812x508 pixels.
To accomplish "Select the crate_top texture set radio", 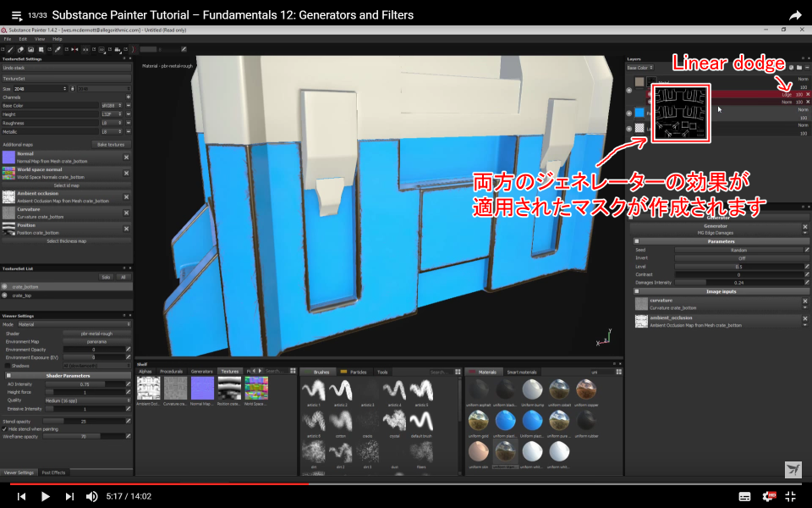I will pos(5,295).
